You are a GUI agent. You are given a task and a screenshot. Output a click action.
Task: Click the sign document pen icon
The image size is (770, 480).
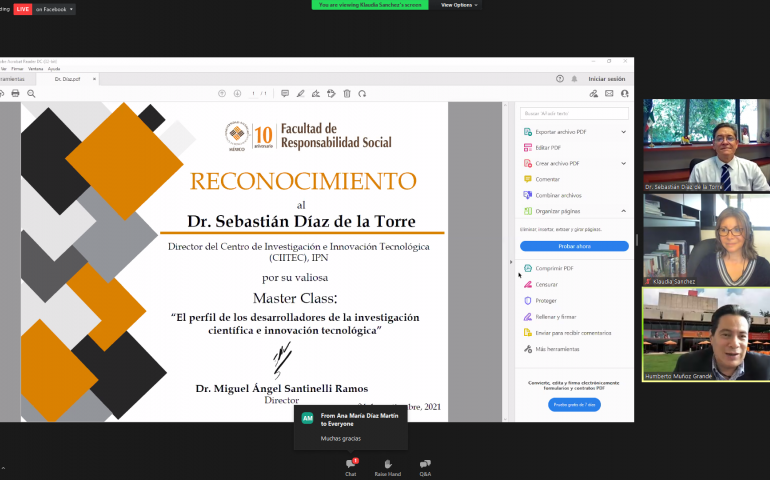[316, 93]
